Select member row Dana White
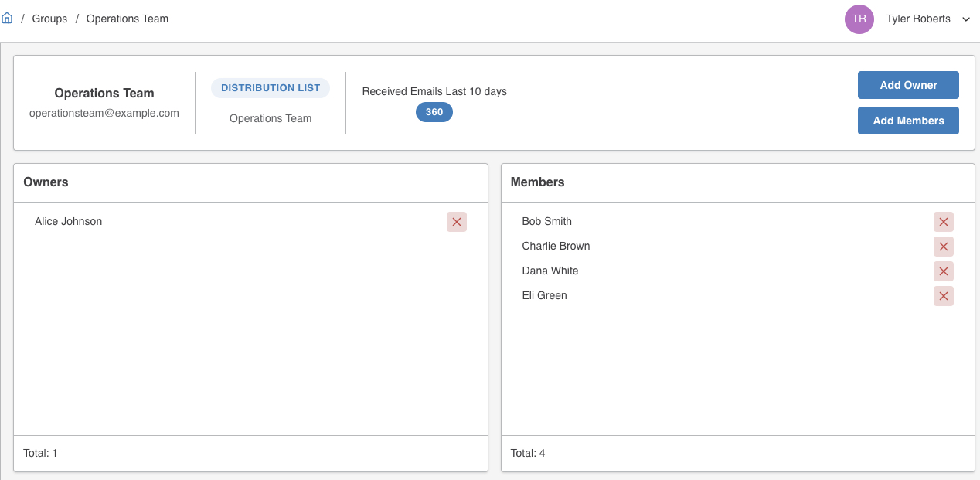This screenshot has height=480, width=980. click(x=737, y=271)
